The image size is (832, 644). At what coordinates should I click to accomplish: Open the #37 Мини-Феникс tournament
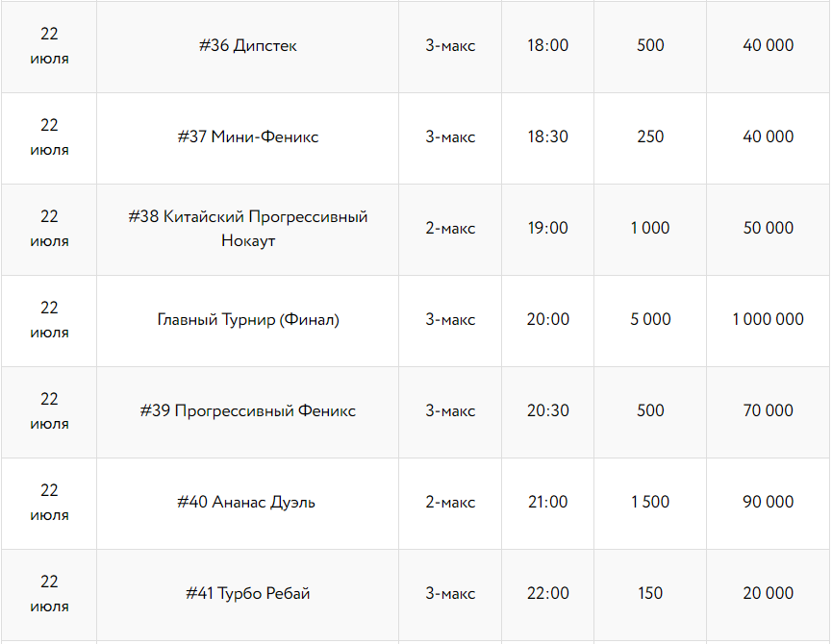pyautogui.click(x=247, y=136)
